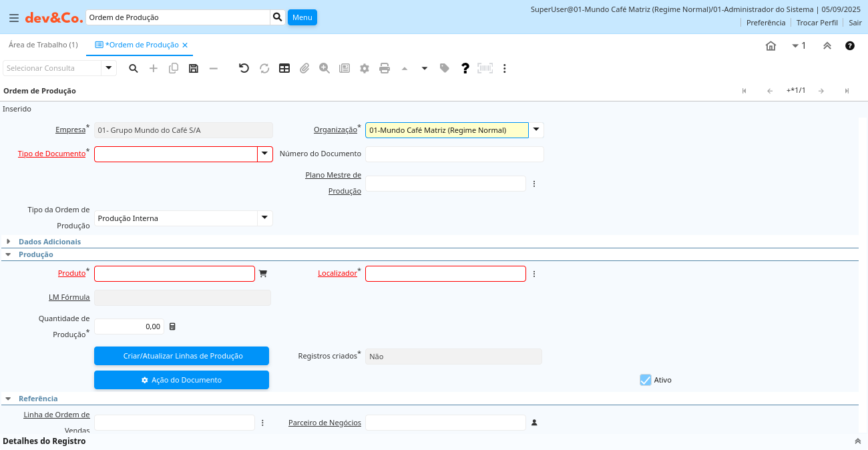Viewport: 868px width, 450px height.
Task: Click Criar/Atualizar Linhas de Produção button
Action: pyautogui.click(x=182, y=356)
